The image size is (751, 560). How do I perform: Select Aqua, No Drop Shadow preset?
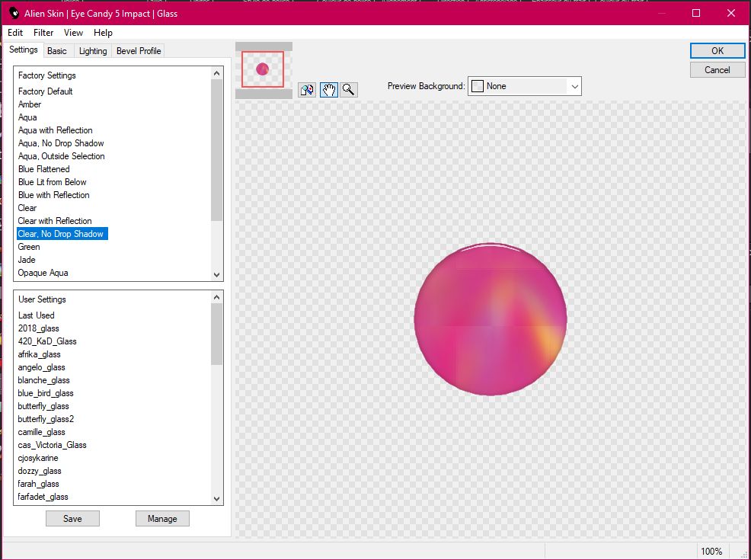pyautogui.click(x=61, y=142)
